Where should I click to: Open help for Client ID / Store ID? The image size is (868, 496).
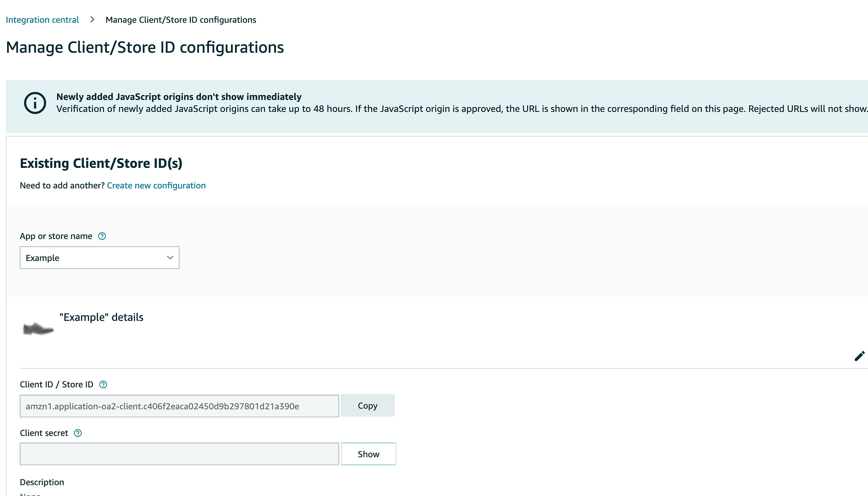pyautogui.click(x=103, y=385)
